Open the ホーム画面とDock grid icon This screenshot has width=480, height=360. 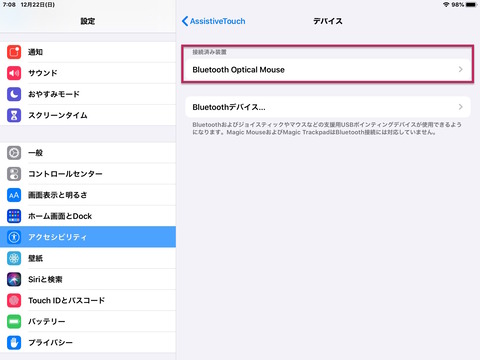14,216
